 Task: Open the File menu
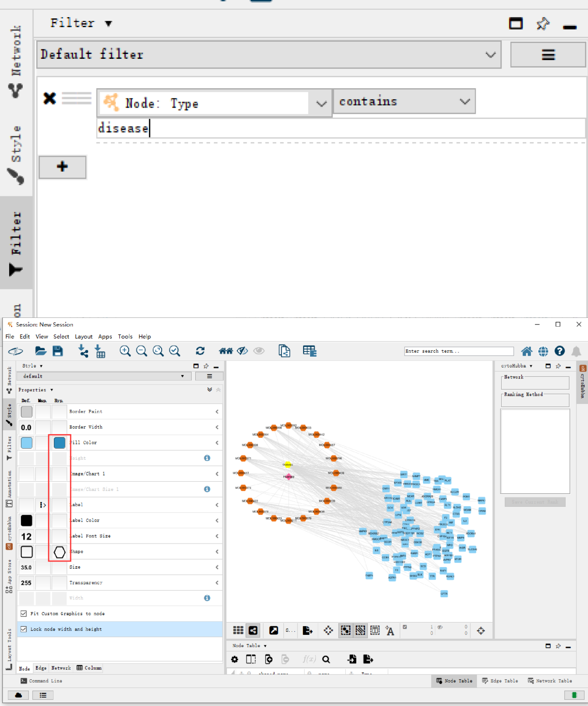pyautogui.click(x=10, y=336)
